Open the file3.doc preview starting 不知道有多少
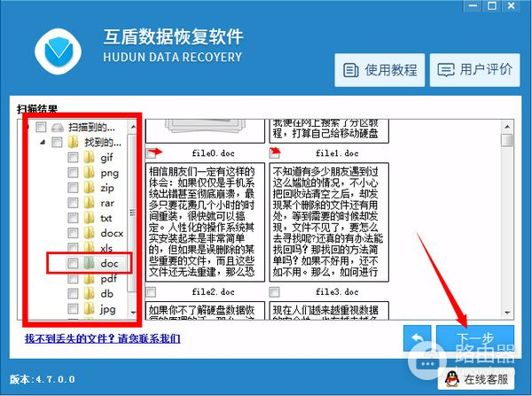Screen dimensions: 532x396 [329, 222]
